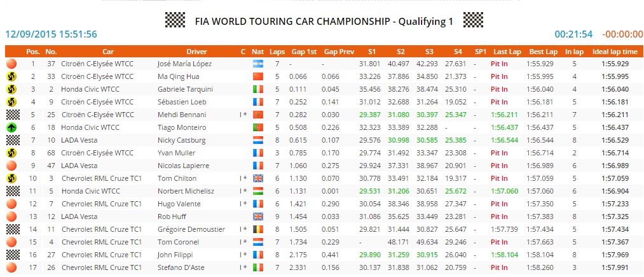
Task: Click the 12/09/2015 date and time display
Action: [51, 34]
